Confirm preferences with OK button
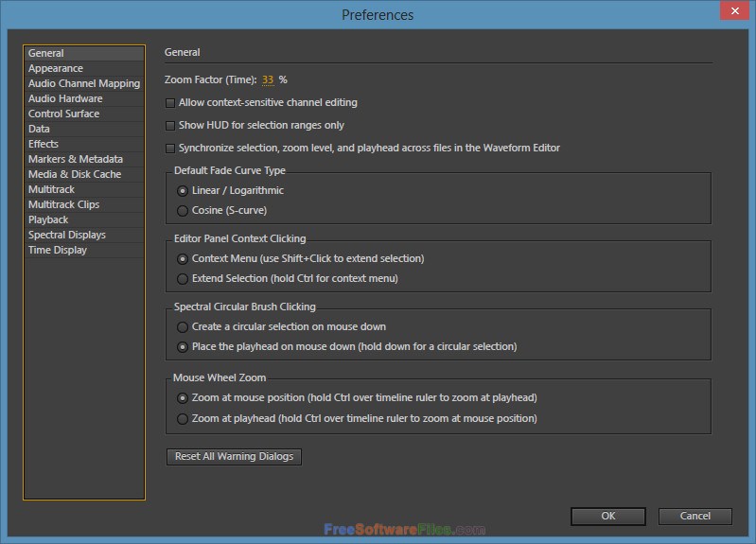Screen dimensions: 756x544 [608, 516]
